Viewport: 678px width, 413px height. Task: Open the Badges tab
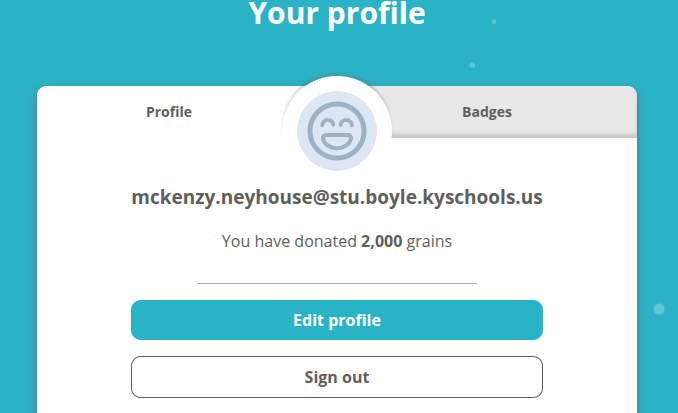486,112
